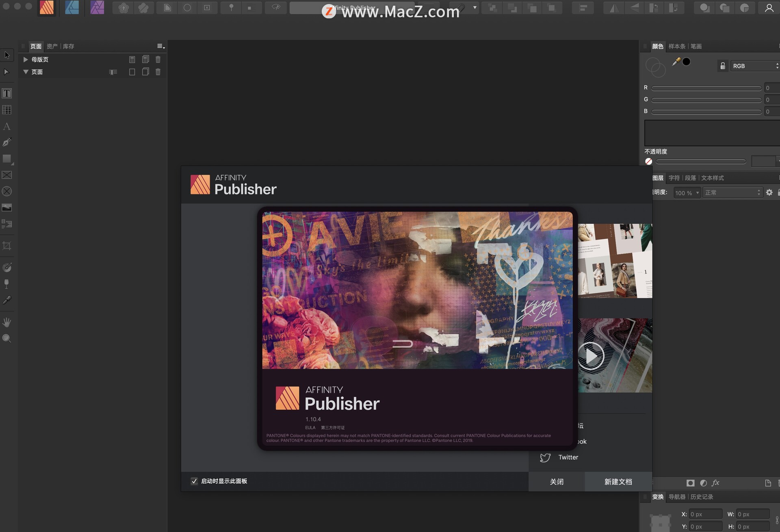Click the 新建文档 button
780x532 pixels.
[618, 482]
